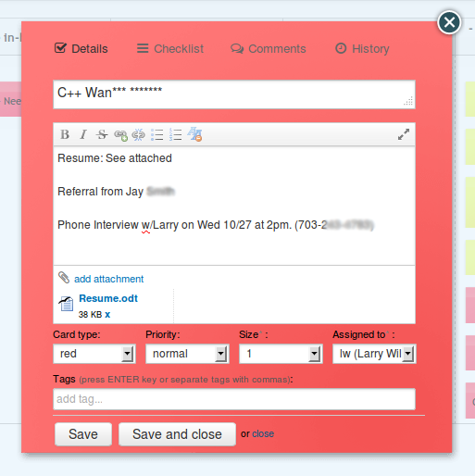Toggle bold formatting in editor toolbar

pyautogui.click(x=65, y=134)
